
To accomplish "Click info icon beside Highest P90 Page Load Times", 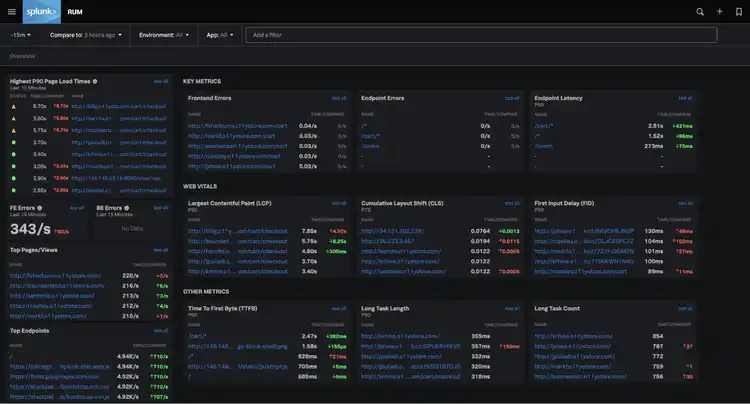I will pyautogui.click(x=95, y=81).
